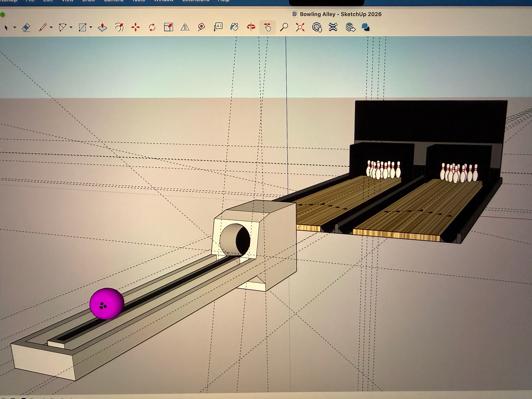532x399 pixels.
Task: Click the green window zoom button
Action: (x=2, y=15)
